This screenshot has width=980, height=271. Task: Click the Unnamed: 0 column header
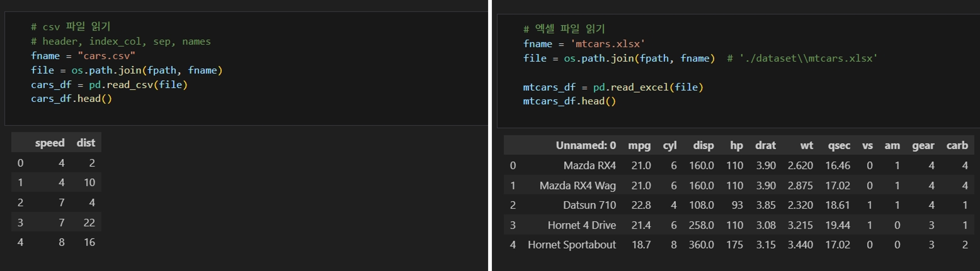click(586, 145)
